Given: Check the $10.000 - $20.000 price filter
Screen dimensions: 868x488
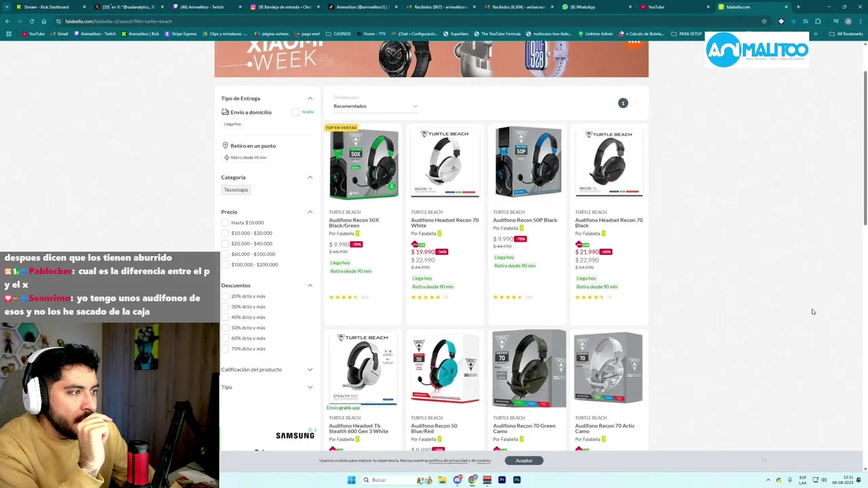Looking at the screenshot, I should (x=225, y=233).
